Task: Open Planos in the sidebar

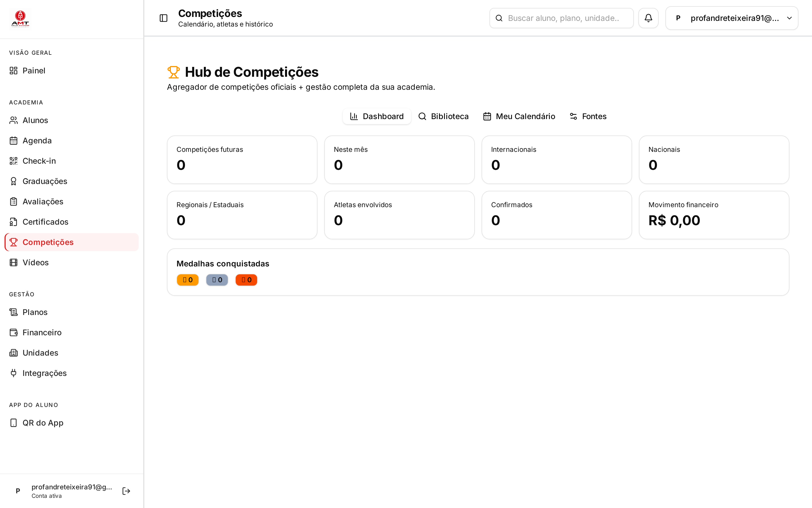Action: click(x=71, y=312)
